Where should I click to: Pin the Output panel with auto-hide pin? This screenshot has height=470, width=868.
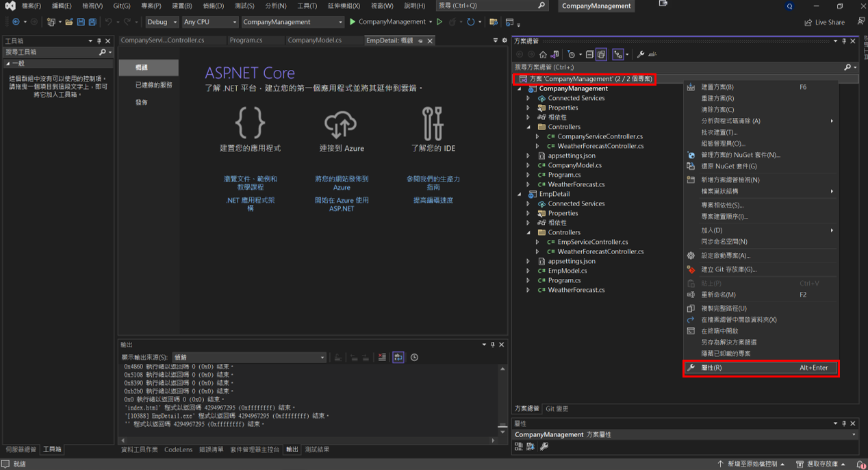coord(493,345)
